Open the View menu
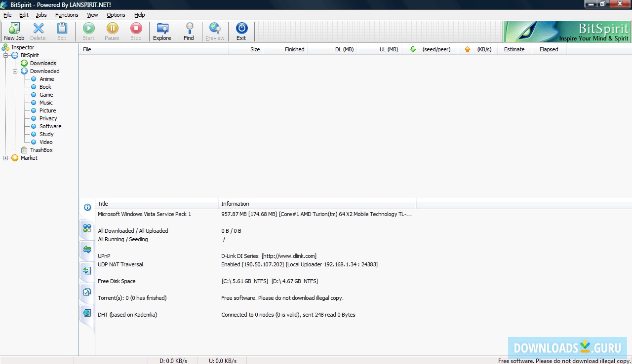The image size is (632, 364). (x=92, y=15)
